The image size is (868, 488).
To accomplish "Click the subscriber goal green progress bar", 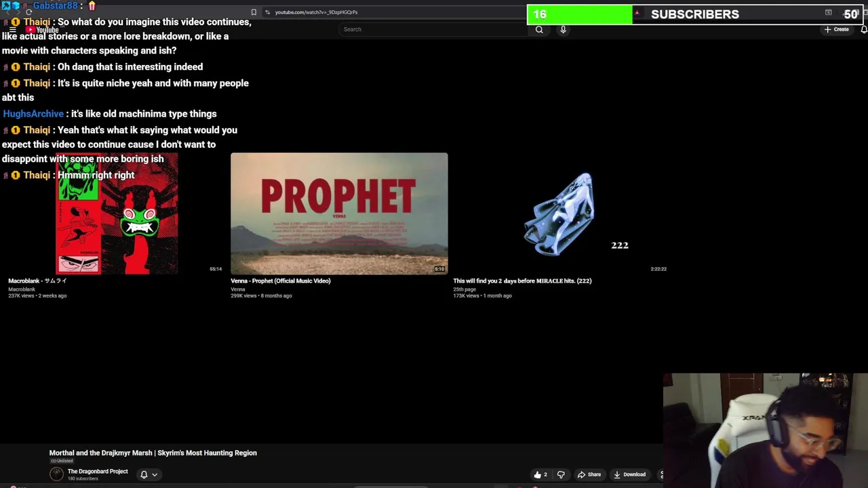I will [x=580, y=14].
